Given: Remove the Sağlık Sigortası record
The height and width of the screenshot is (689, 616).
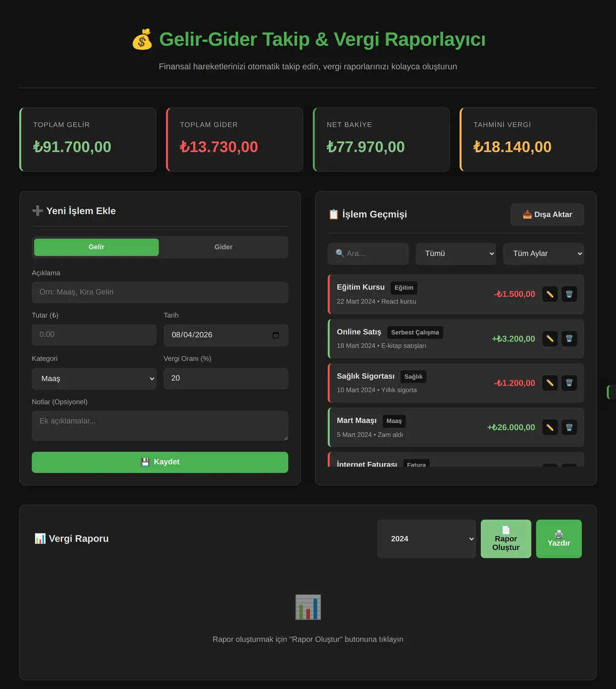Looking at the screenshot, I should [x=569, y=383].
